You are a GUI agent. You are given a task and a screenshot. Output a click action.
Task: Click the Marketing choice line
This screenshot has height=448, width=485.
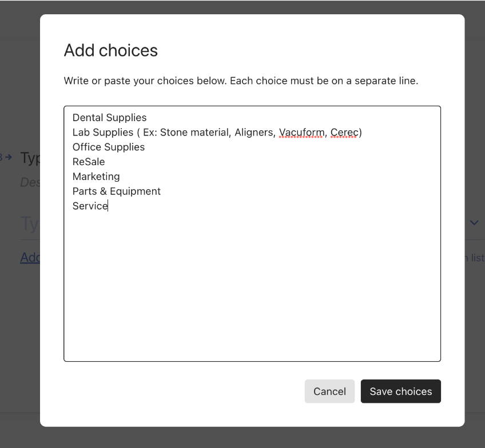96,177
